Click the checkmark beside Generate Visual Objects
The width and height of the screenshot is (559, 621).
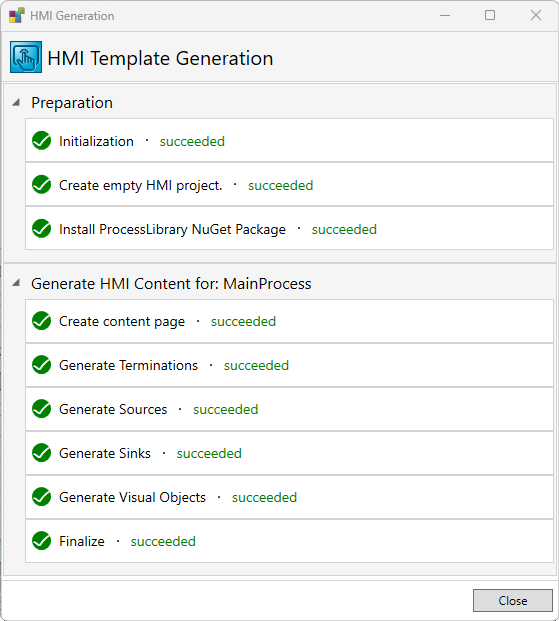tap(42, 497)
